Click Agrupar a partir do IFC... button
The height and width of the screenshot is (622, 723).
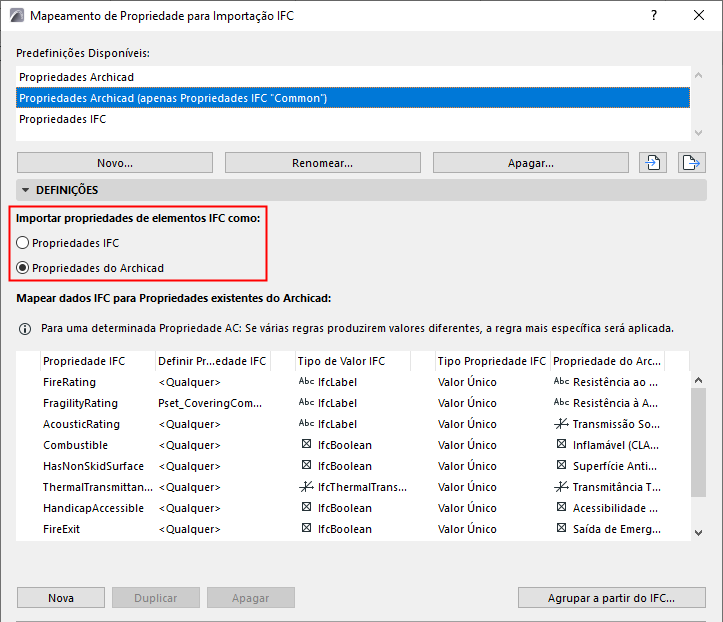[612, 598]
